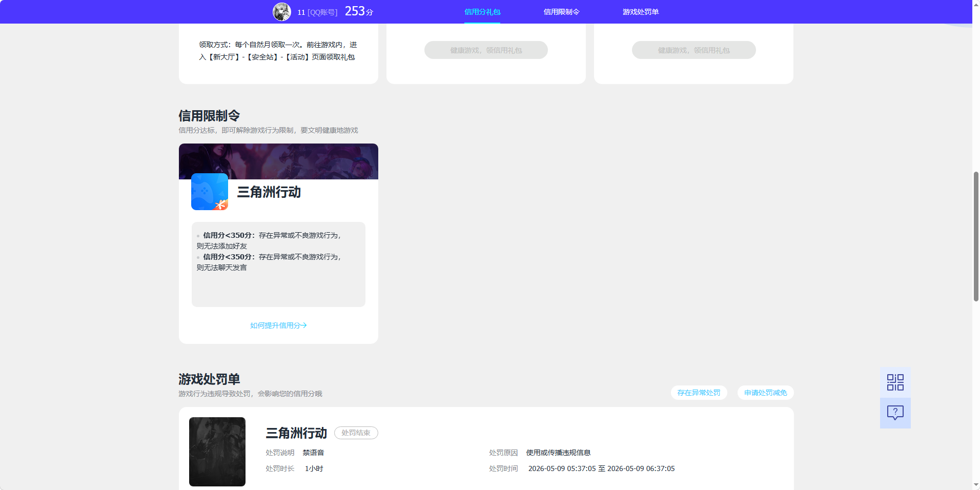980x490 pixels.
Task: Switch to the 信用限制令 tab
Action: [x=561, y=12]
